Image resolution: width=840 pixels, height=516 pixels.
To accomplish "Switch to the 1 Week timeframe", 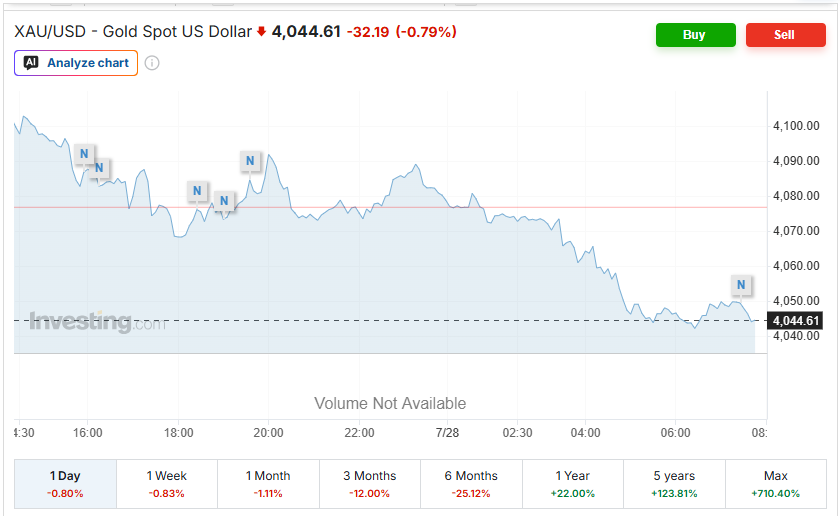I will point(167,483).
